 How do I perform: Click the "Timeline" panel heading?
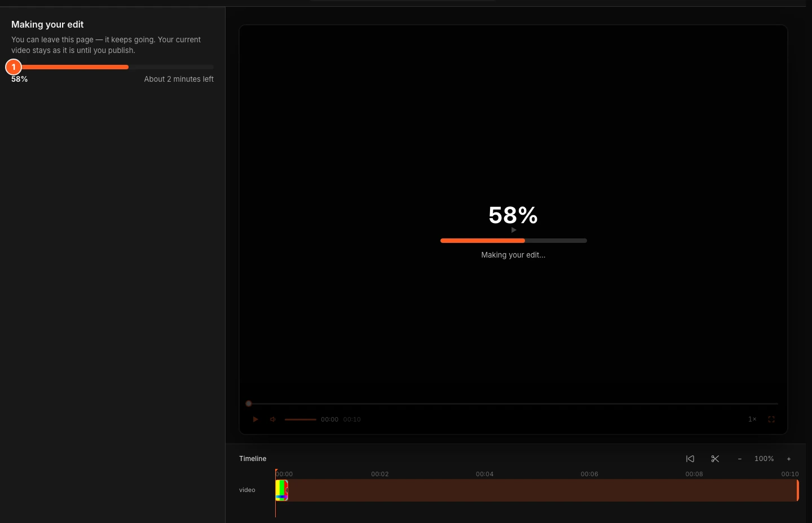253,459
